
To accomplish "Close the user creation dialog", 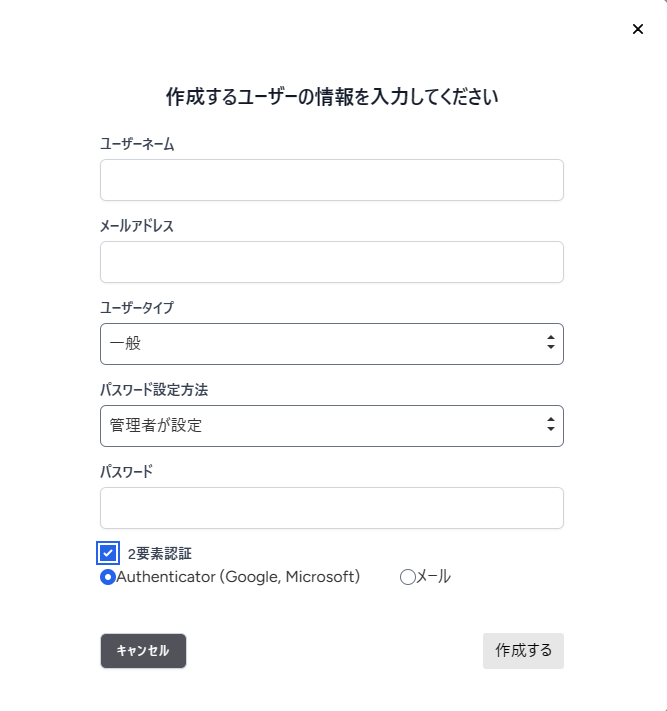I will coord(638,29).
